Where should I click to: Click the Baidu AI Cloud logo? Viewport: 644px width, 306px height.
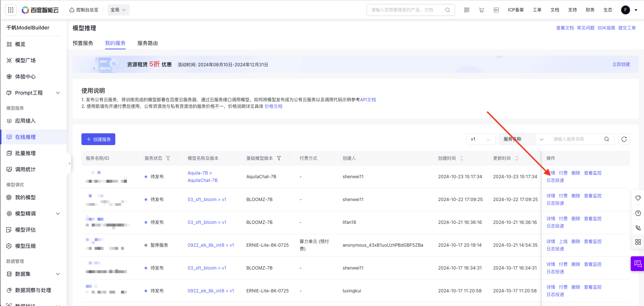[x=40, y=10]
